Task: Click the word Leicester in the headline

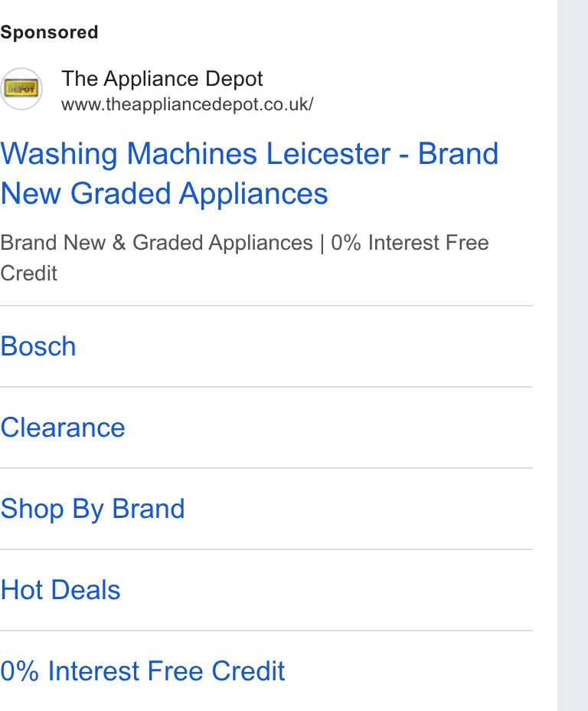Action: [x=328, y=154]
